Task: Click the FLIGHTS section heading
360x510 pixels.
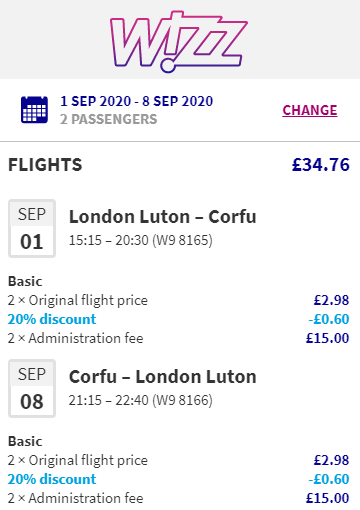Action: click(x=45, y=165)
